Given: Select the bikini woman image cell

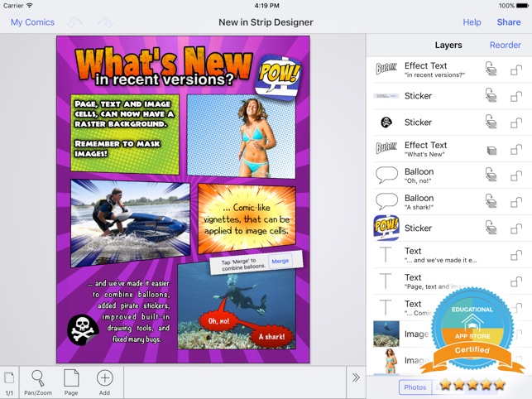Looking at the screenshot, I should pos(242,136).
